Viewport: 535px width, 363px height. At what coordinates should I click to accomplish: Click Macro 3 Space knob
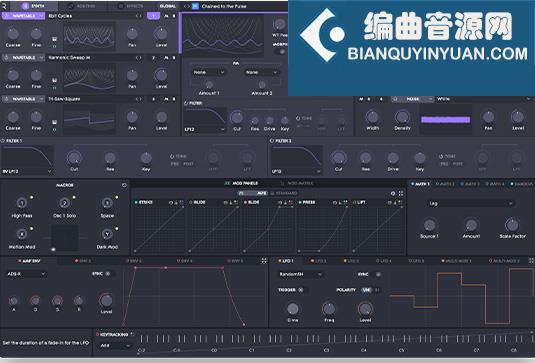coord(107,203)
